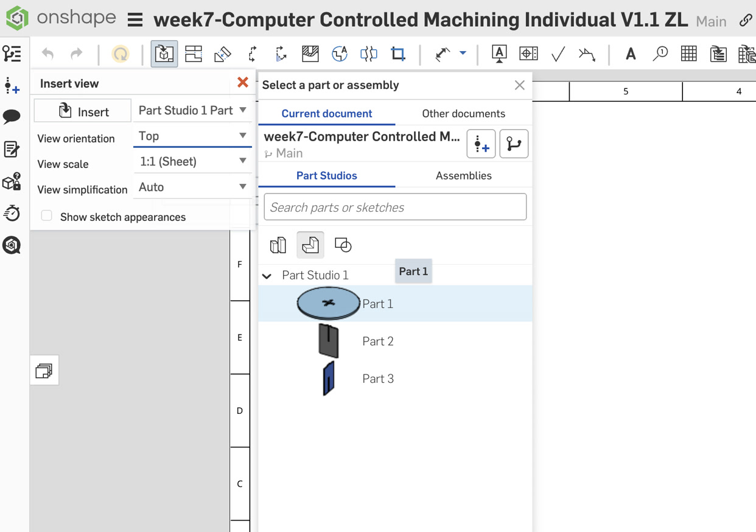Open the drawing properties sidebar icon
Viewport: 756px width, 532px height.
(x=12, y=149)
